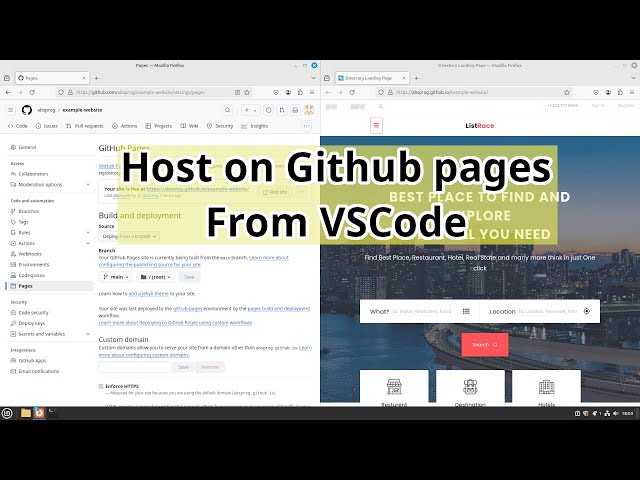Open the add a Jekyll theme link
The image size is (640, 480).
coord(149,293)
